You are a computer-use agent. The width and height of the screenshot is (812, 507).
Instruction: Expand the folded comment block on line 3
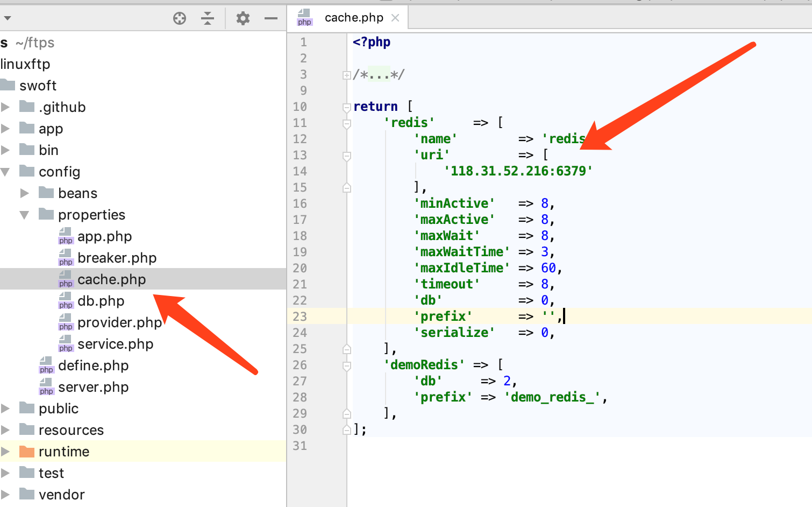(347, 75)
